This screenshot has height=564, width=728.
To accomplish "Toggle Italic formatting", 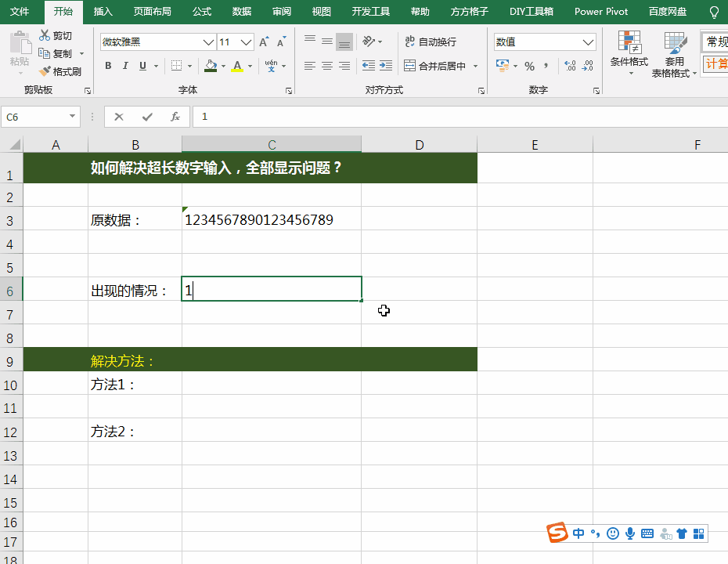I will click(x=125, y=66).
